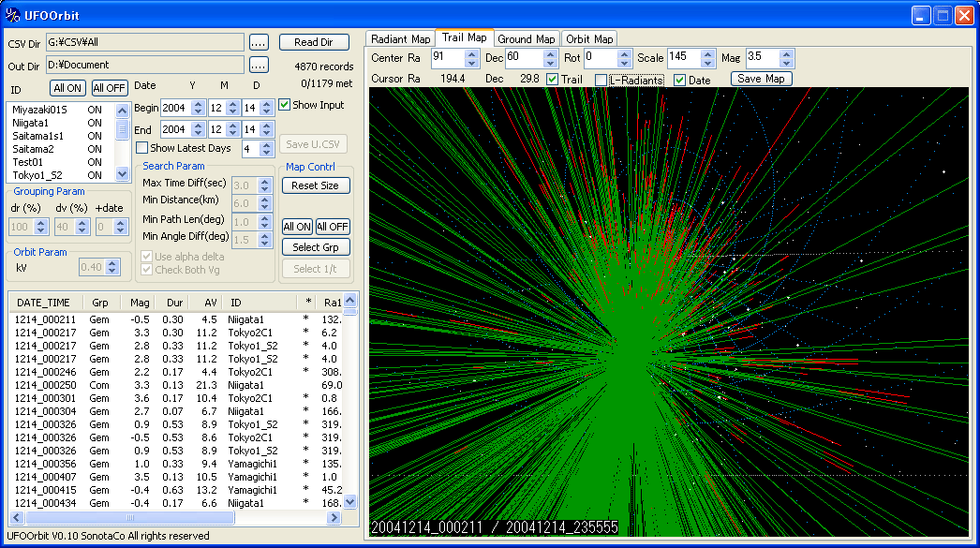Image resolution: width=980 pixels, height=548 pixels.
Task: Disable the Date checkbox on map
Action: [x=680, y=80]
